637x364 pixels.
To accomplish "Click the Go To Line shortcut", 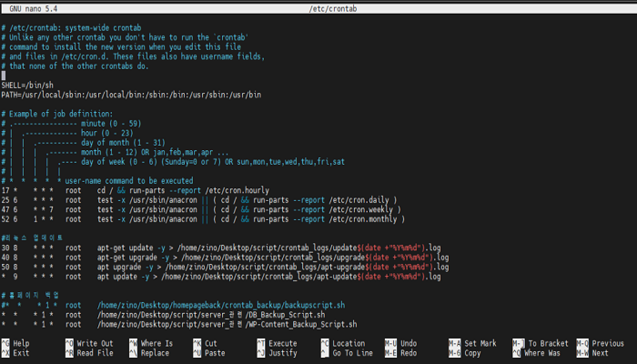I will pos(353,352).
